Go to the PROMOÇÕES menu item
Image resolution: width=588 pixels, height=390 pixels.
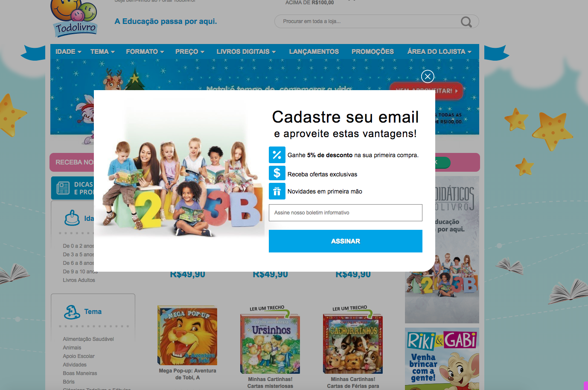(x=373, y=52)
